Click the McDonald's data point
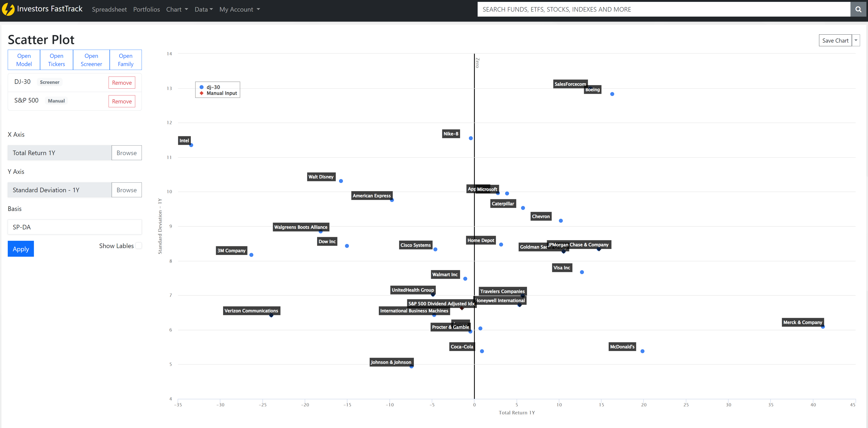Image resolution: width=868 pixels, height=428 pixels. click(x=643, y=351)
